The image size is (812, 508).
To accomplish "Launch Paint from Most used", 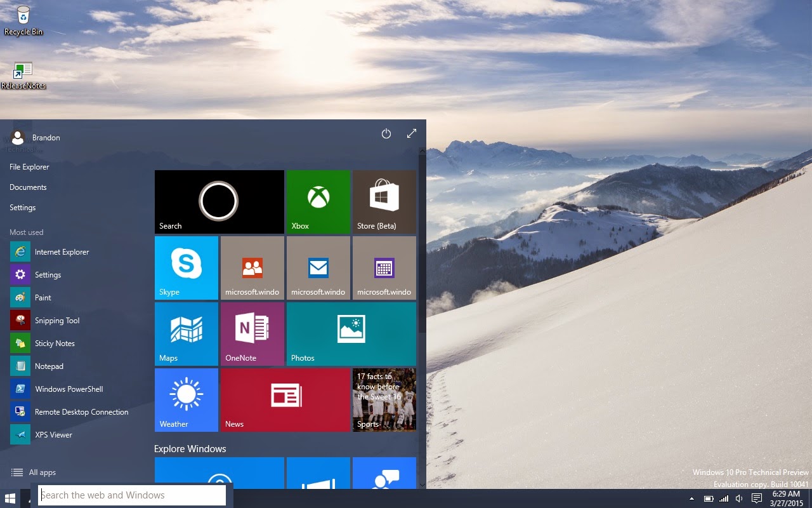I will point(43,297).
